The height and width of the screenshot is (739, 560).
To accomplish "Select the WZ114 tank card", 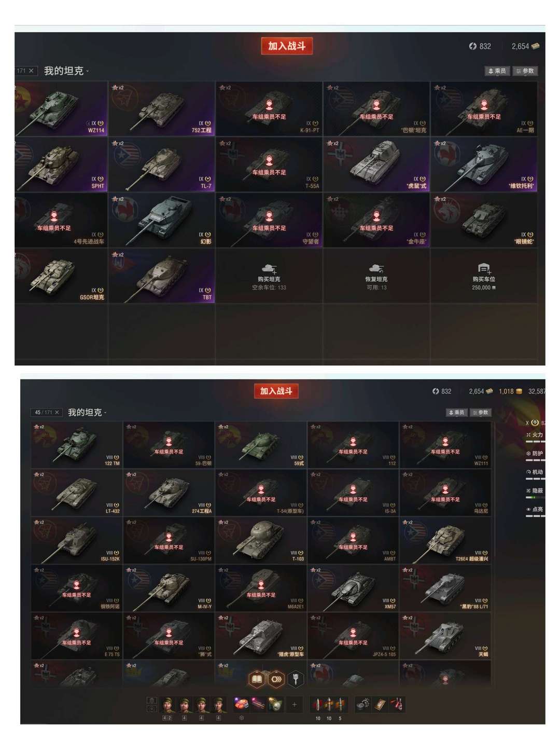I will (x=61, y=108).
